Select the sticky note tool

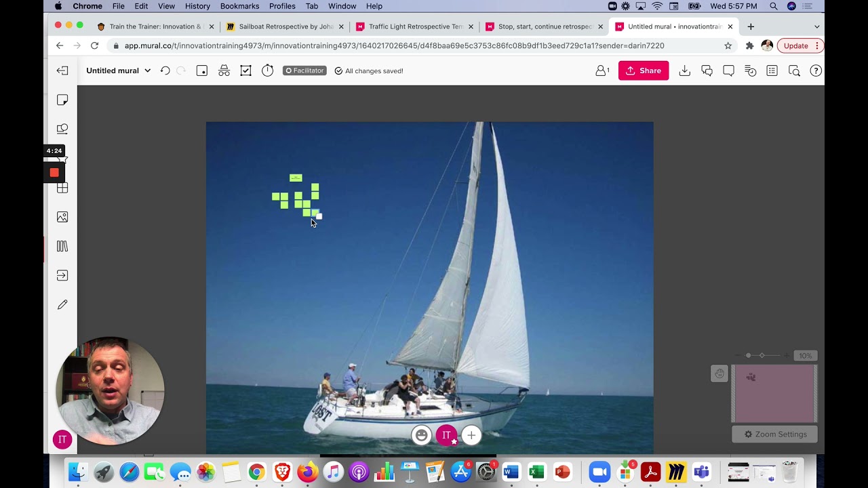(62, 100)
